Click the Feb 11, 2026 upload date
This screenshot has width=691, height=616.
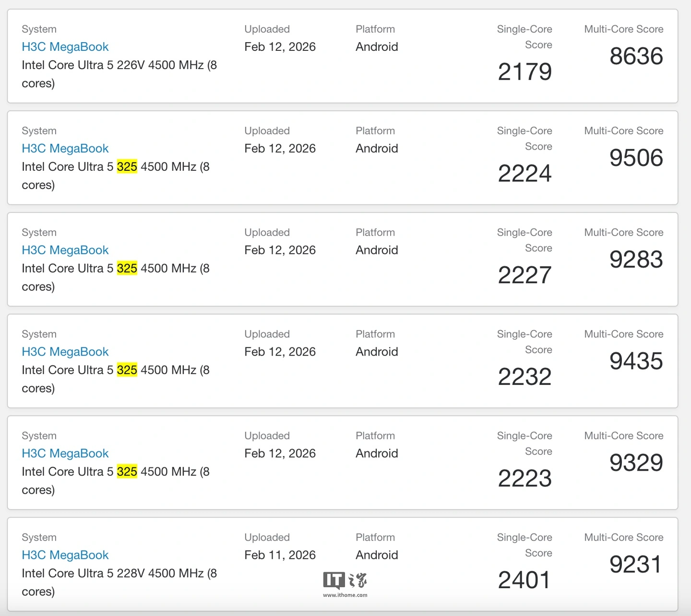[280, 556]
